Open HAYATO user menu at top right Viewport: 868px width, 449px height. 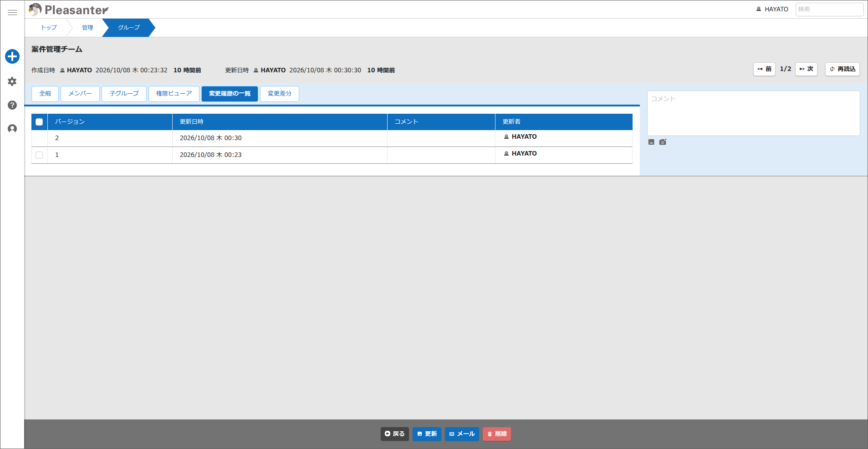[x=772, y=9]
